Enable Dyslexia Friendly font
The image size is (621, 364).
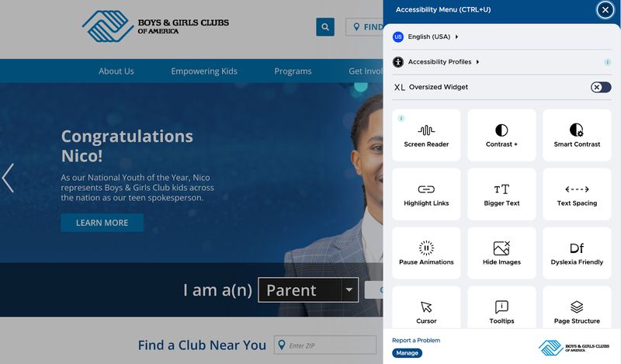577,253
